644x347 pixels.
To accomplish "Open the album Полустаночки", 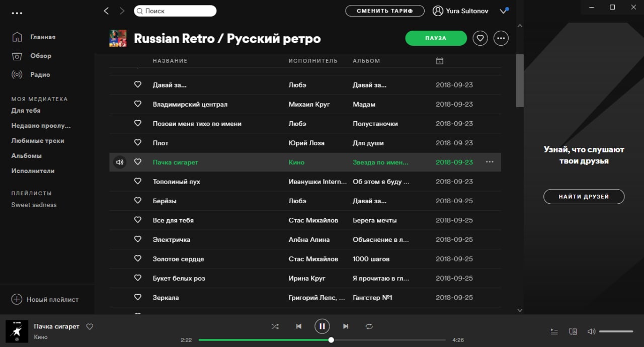I will click(375, 123).
